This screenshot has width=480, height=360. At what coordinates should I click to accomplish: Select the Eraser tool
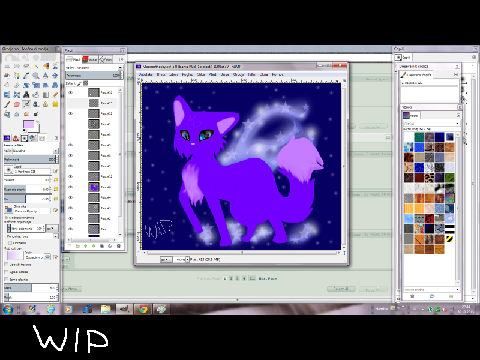click(17, 104)
